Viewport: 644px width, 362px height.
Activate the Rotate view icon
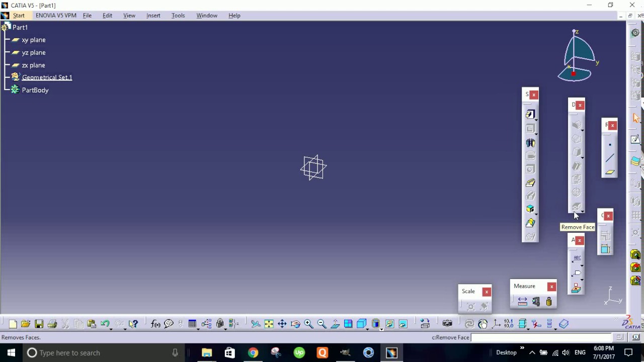295,324
